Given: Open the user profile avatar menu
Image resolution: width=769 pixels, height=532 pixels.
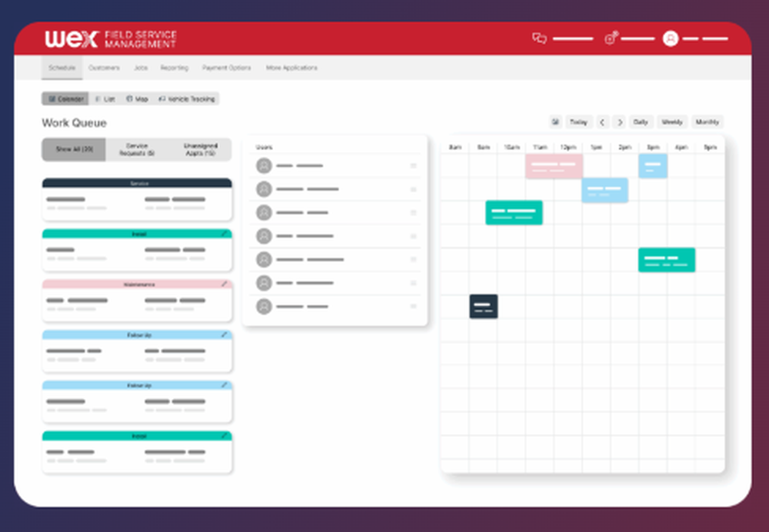Looking at the screenshot, I should pos(671,38).
